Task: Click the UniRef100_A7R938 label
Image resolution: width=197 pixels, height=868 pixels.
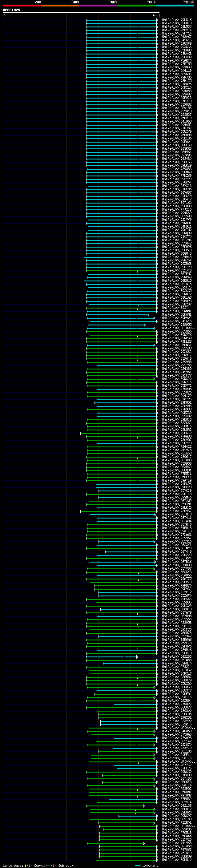Action: 176,410
